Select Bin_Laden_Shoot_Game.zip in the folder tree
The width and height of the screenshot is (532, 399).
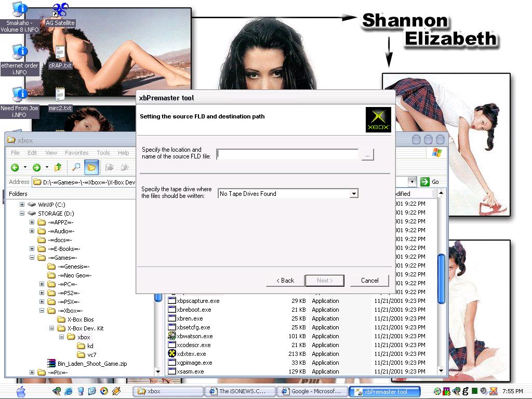(x=92, y=364)
